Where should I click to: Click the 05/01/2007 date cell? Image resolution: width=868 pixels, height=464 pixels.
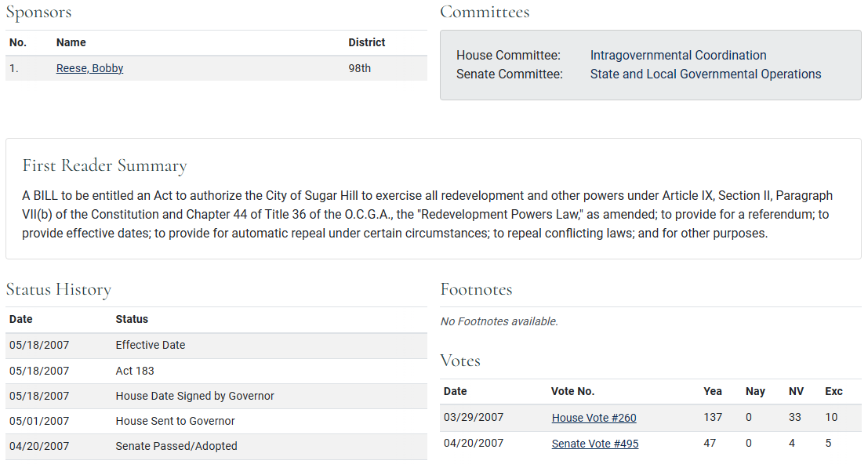coord(39,421)
